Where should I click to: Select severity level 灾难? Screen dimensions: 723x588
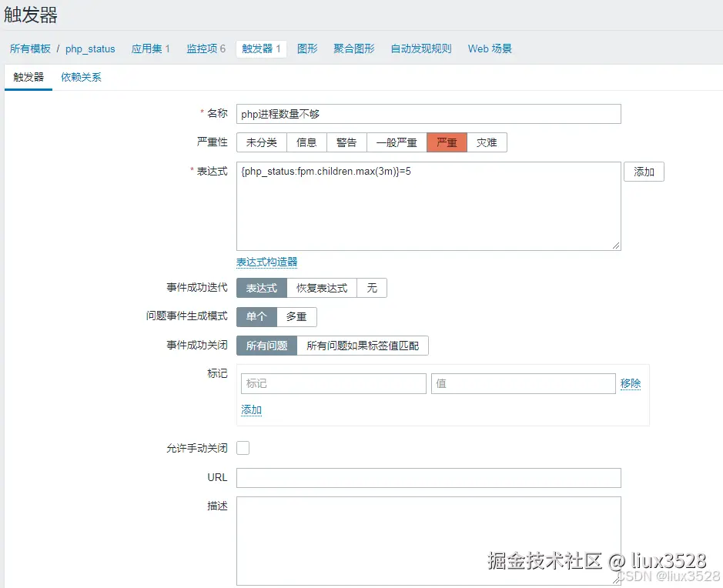487,142
